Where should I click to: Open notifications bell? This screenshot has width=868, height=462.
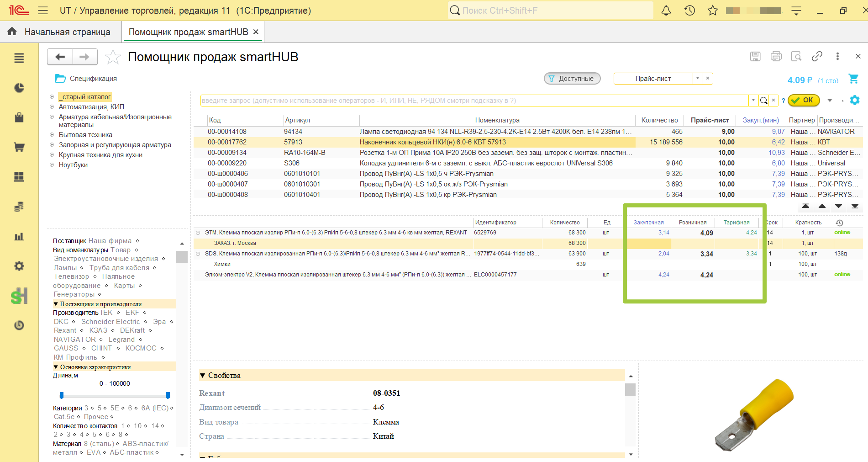point(666,10)
